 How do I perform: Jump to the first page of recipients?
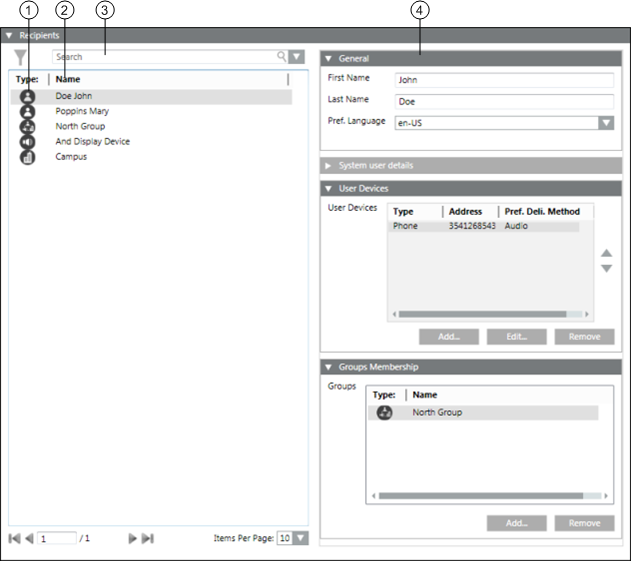(x=14, y=538)
